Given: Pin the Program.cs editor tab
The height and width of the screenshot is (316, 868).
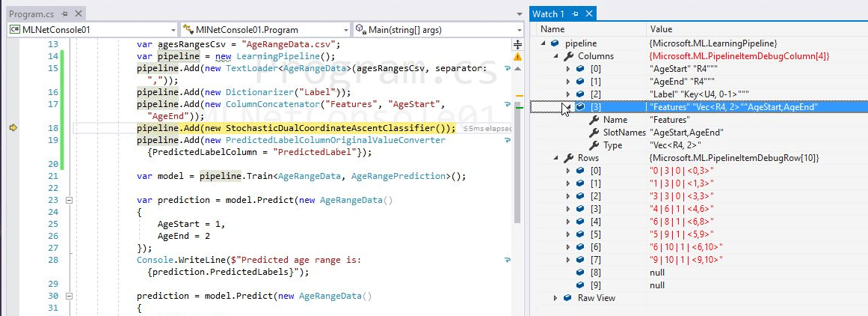Looking at the screenshot, I should click(x=64, y=14).
